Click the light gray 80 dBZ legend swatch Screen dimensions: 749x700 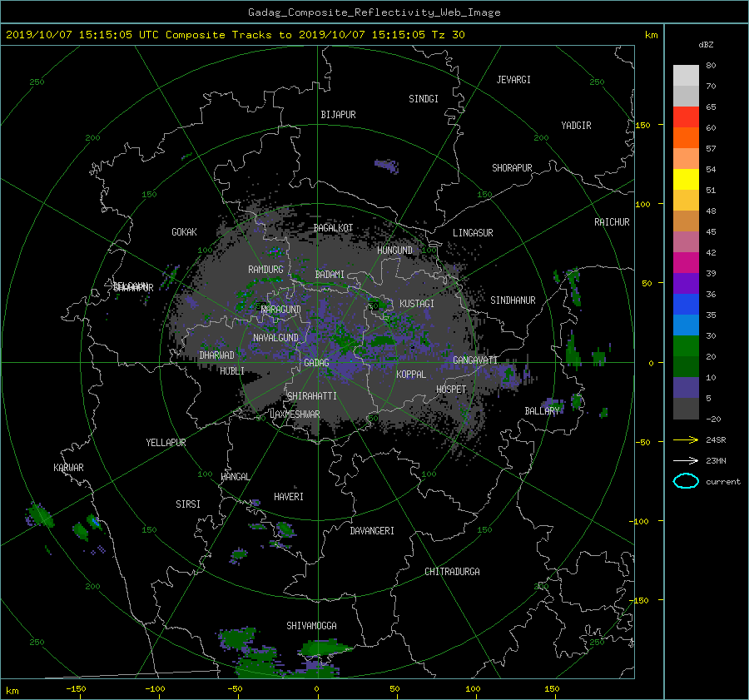point(686,75)
